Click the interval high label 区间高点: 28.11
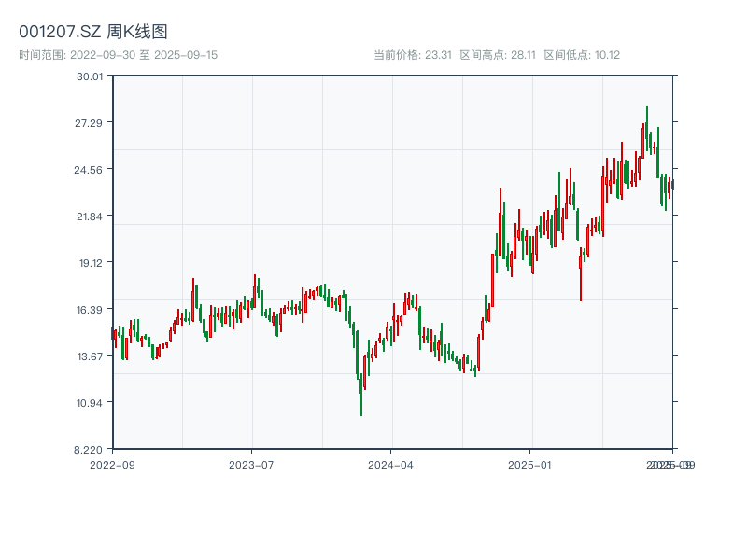 498,55
